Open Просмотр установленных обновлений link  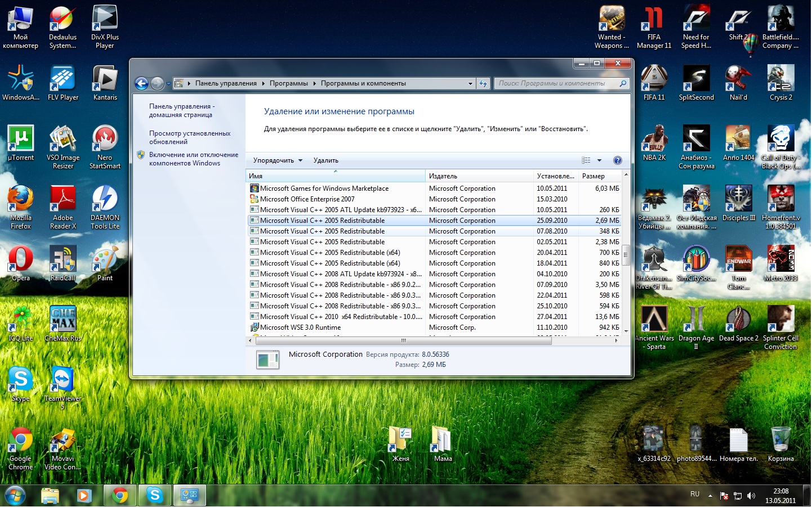(190, 137)
